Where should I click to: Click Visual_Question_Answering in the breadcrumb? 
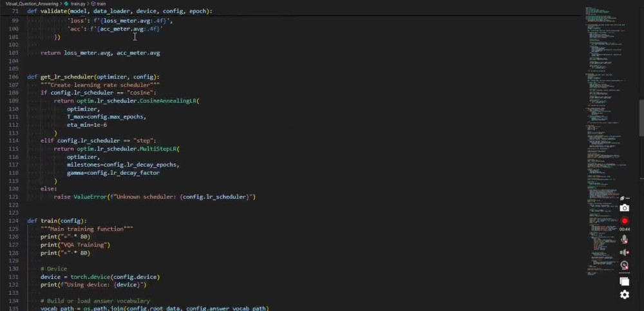32,3
